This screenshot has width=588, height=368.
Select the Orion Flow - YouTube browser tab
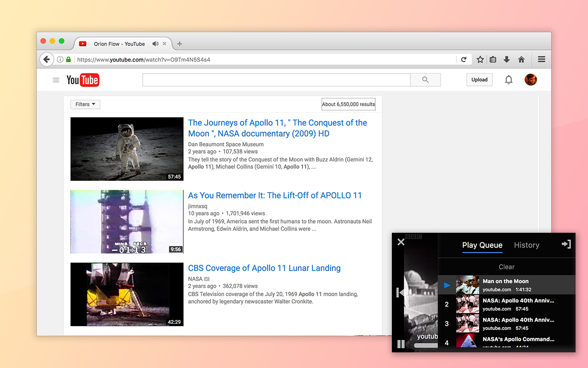[123, 44]
